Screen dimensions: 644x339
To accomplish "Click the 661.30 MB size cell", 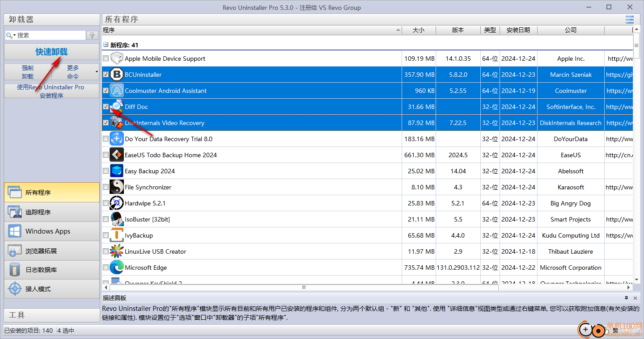I will pos(419,155).
